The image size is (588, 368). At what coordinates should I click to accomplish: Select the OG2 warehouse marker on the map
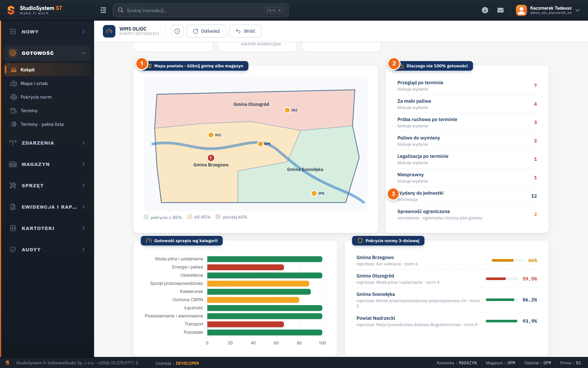(287, 110)
